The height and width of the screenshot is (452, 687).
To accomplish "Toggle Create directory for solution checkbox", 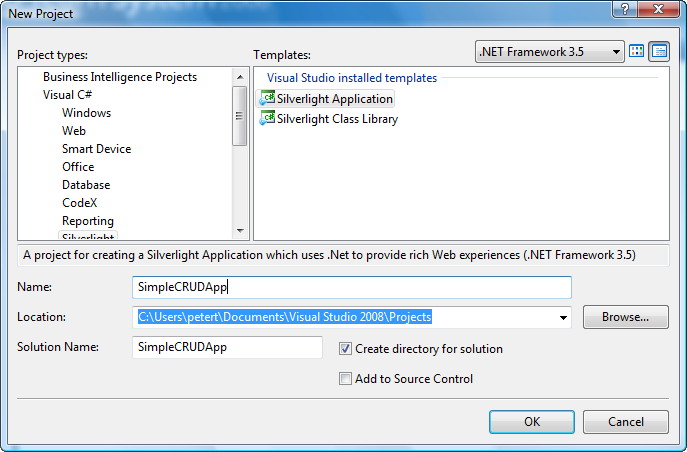I will 345,349.
